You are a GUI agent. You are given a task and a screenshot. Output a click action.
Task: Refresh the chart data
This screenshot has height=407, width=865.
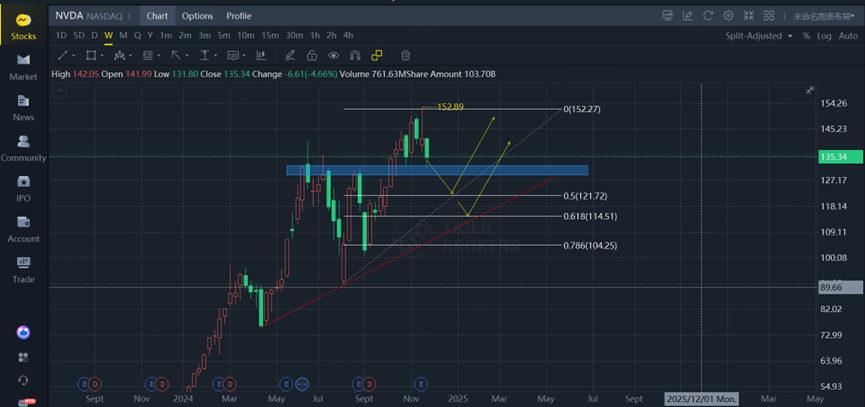(x=708, y=15)
